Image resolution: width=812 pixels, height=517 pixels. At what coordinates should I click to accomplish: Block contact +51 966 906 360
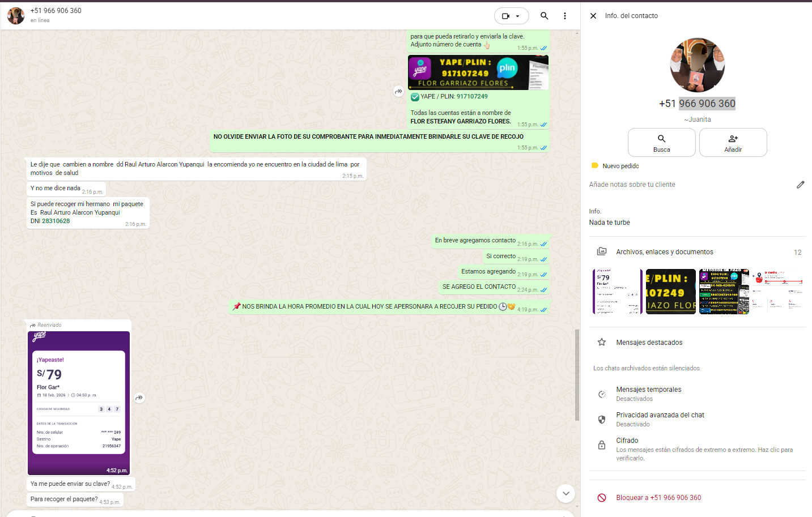coord(658,498)
